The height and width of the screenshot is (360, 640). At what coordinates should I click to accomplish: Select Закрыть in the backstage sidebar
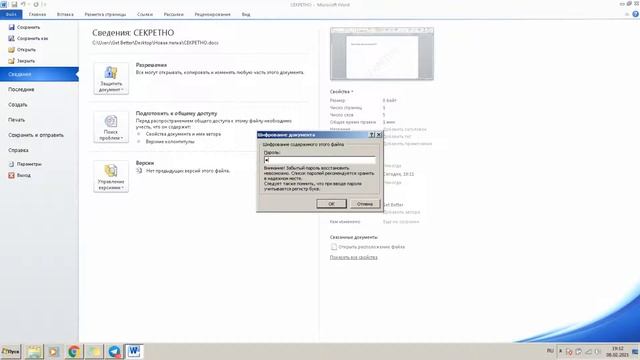tap(22, 61)
